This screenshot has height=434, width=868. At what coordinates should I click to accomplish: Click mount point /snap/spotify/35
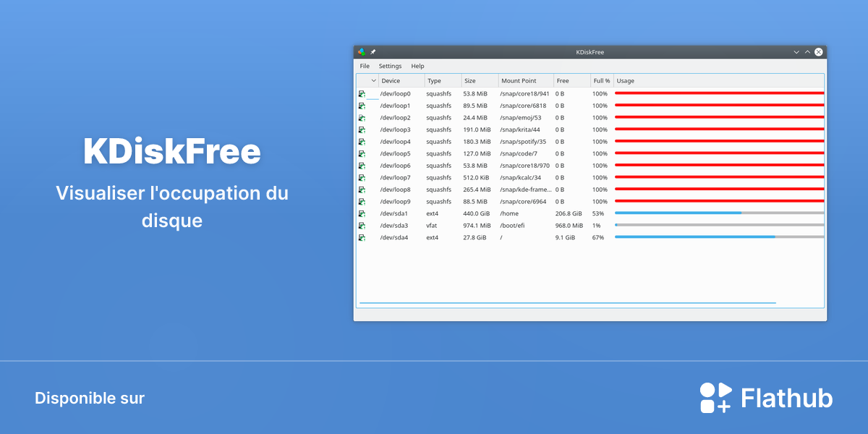tap(523, 142)
